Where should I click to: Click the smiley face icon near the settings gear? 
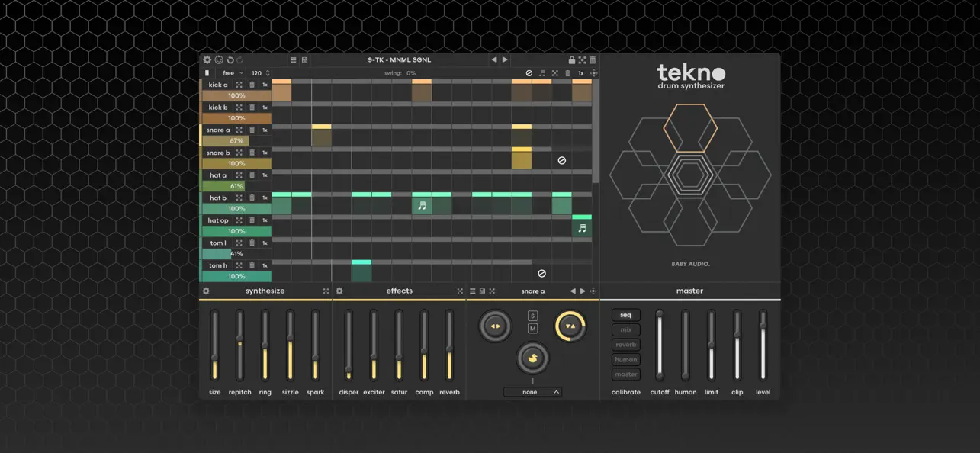tap(219, 59)
